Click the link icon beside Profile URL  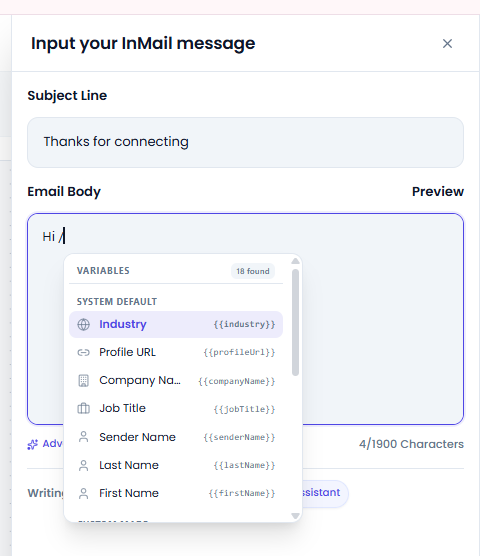click(84, 352)
